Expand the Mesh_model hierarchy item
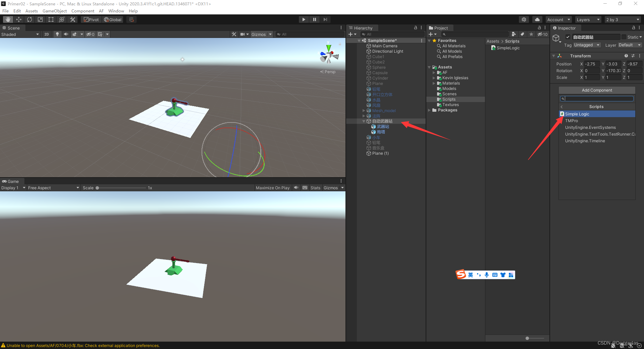 tap(364, 110)
